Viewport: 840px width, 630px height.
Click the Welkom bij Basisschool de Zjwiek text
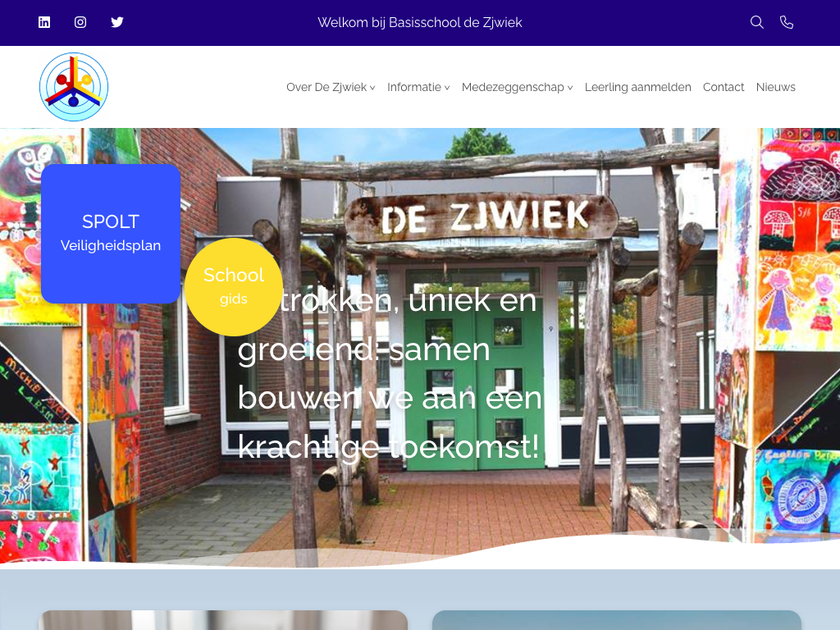tap(420, 22)
